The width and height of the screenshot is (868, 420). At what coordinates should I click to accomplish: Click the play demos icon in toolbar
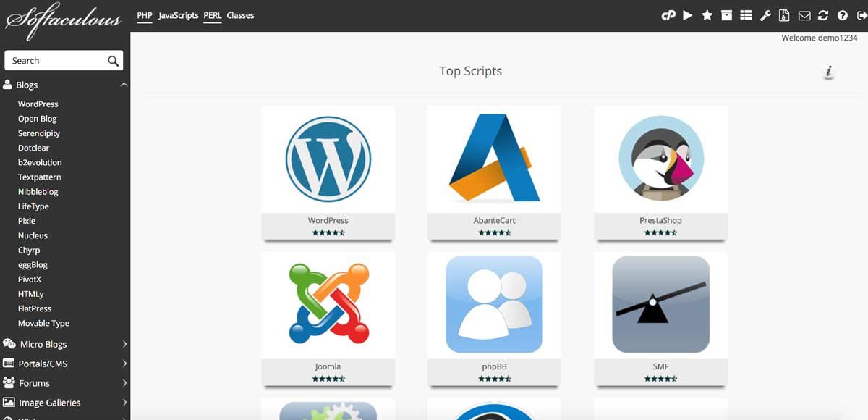click(x=688, y=15)
